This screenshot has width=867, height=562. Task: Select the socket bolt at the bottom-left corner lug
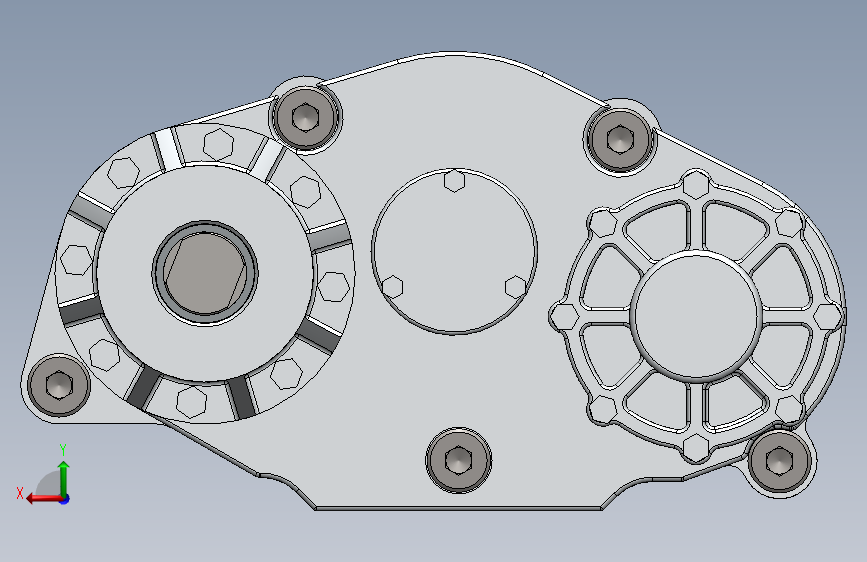59,386
